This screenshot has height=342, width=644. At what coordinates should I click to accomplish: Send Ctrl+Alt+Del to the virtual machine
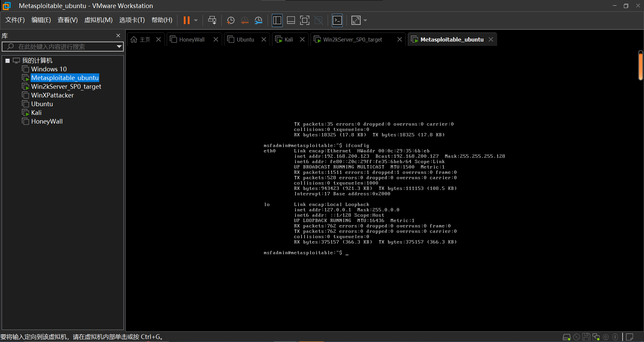[x=212, y=20]
